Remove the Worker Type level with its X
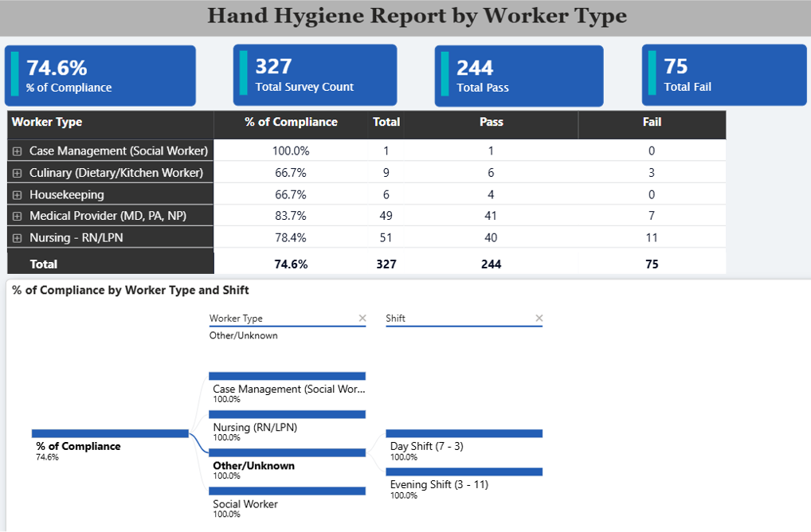 [x=362, y=319]
